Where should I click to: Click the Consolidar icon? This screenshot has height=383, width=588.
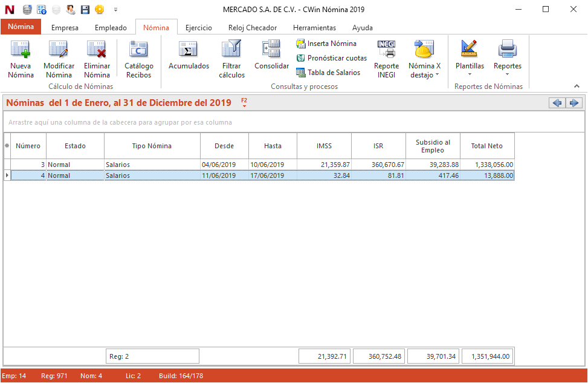(271, 50)
